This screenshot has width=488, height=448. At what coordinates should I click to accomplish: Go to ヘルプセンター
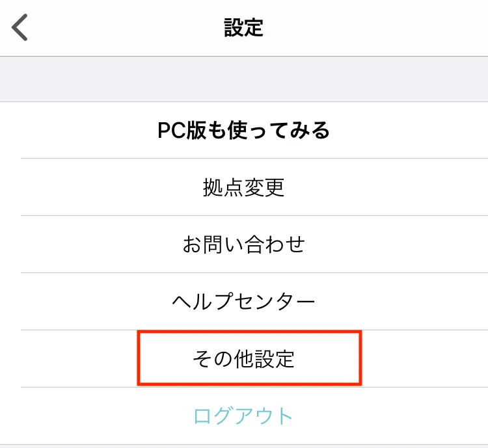click(x=244, y=302)
